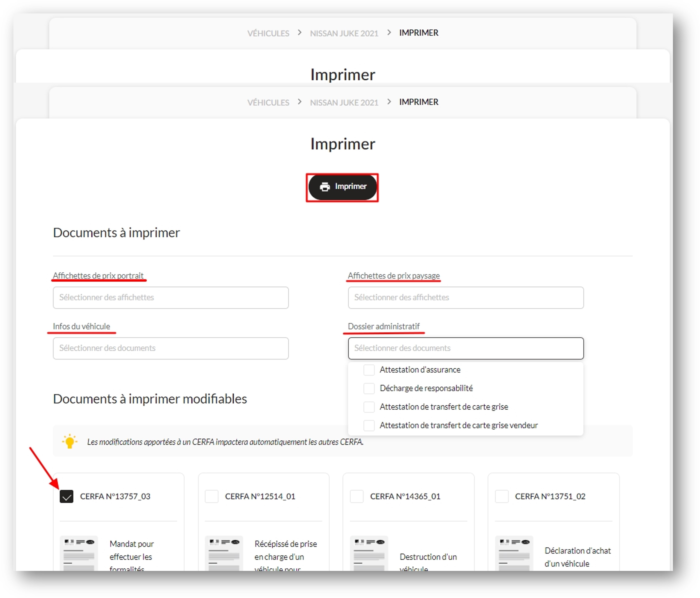Check Attestation d'assurance option

point(369,370)
